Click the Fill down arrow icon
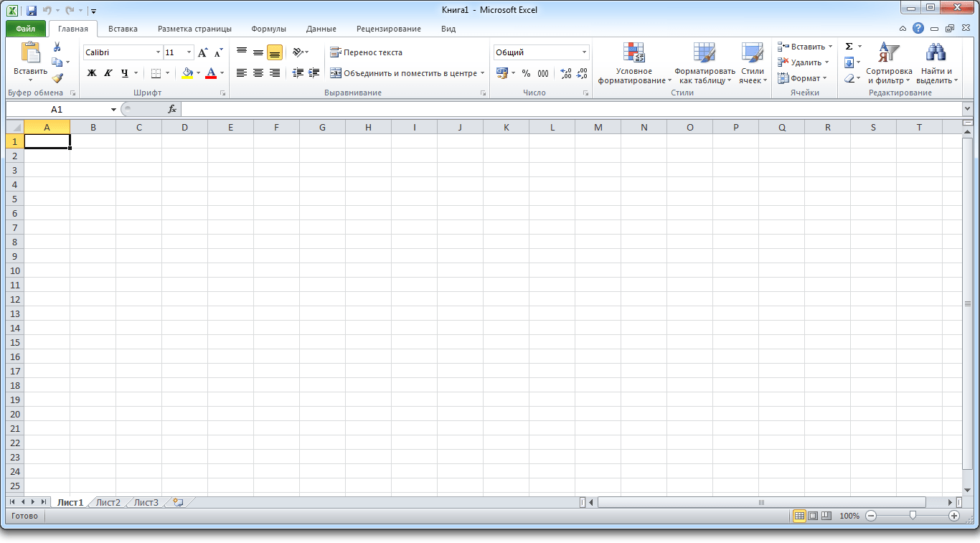The width and height of the screenshot is (980, 543). click(x=849, y=62)
